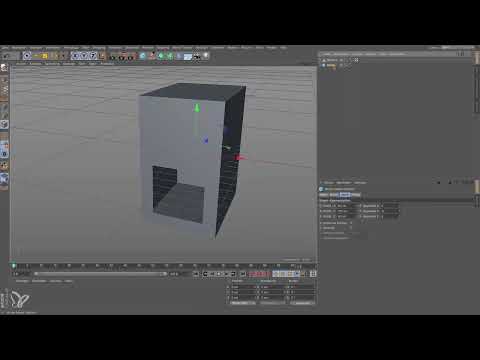Click the red X axis arrow handle
This screenshot has width=480, height=360.
(240, 158)
